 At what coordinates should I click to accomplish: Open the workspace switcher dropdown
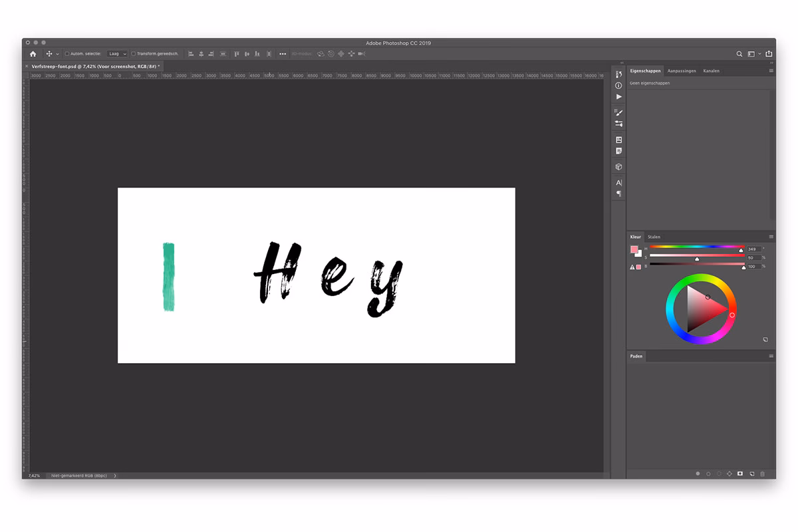coord(753,54)
